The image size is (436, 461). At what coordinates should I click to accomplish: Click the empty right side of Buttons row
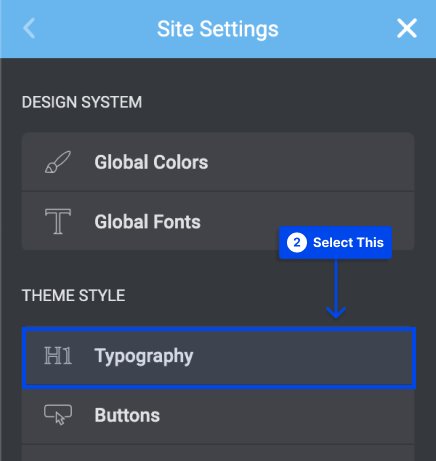pos(287,416)
